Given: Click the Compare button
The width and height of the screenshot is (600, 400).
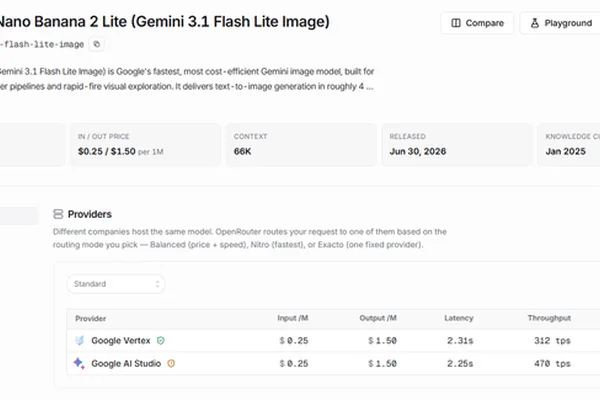Looking at the screenshot, I should click(477, 23).
